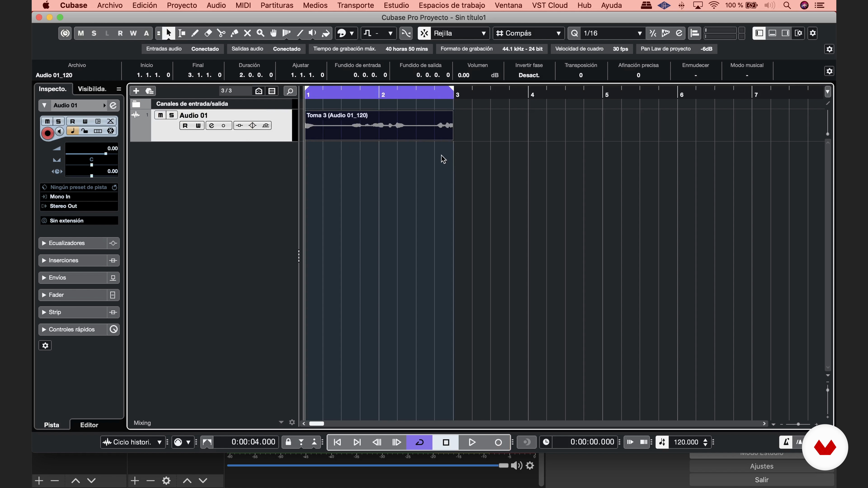Click the Toma 3 audio event

pyautogui.click(x=379, y=125)
